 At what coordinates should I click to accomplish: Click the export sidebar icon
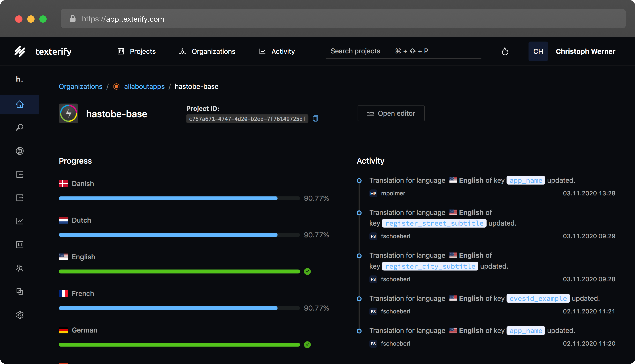point(20,198)
